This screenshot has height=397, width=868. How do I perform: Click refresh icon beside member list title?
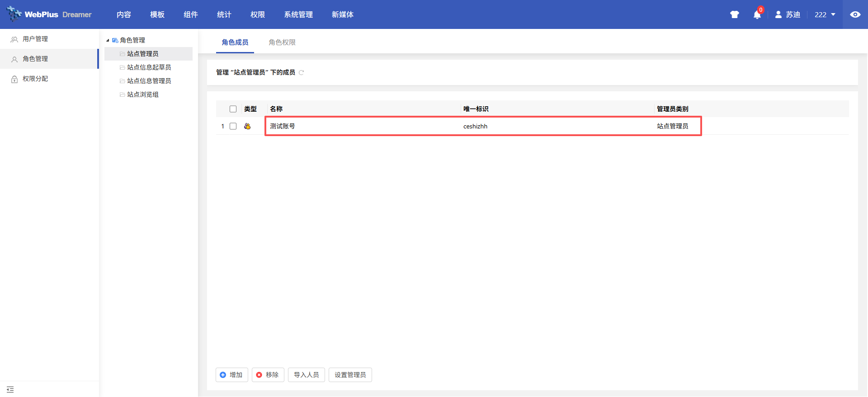302,72
